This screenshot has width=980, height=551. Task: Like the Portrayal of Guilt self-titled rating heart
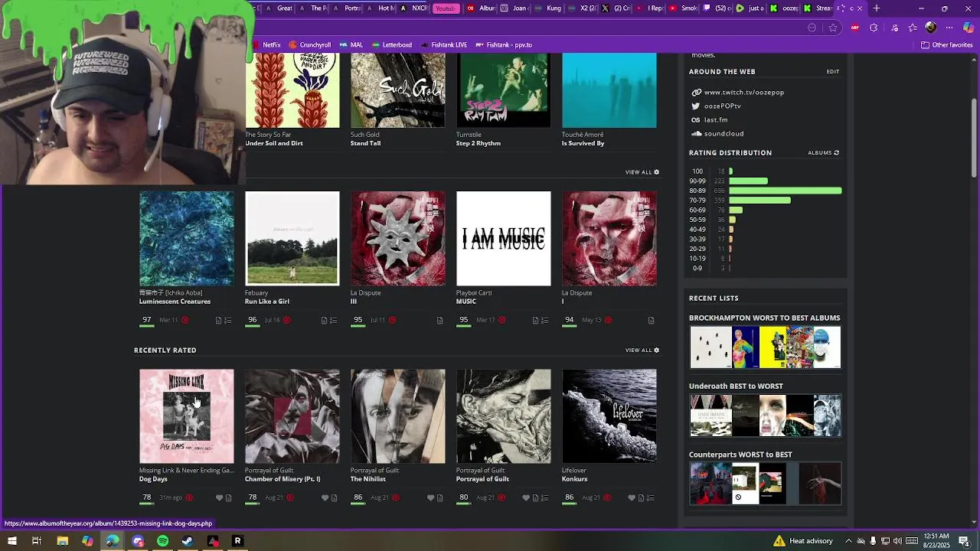coord(526,498)
